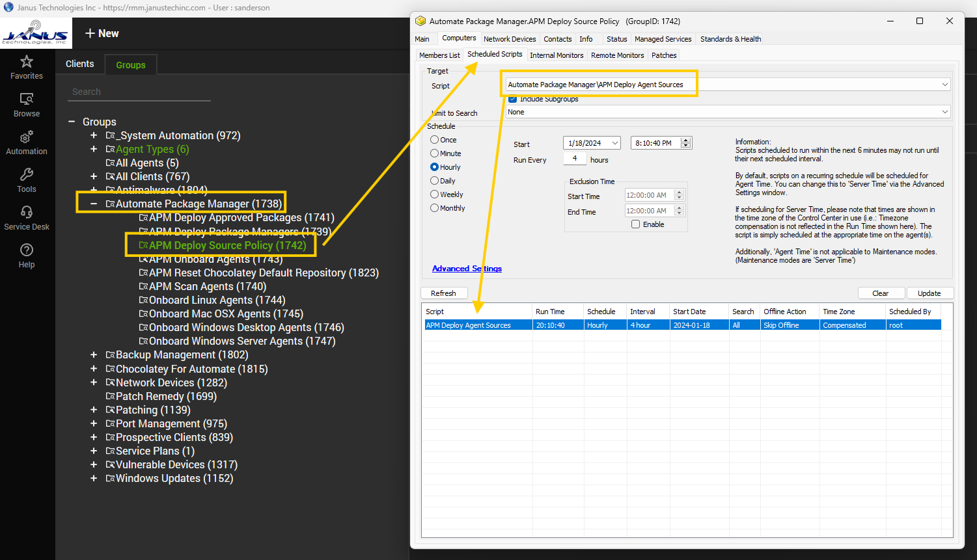Image resolution: width=977 pixels, height=560 pixels.
Task: Click the Start time stepper arrows
Action: coord(685,143)
